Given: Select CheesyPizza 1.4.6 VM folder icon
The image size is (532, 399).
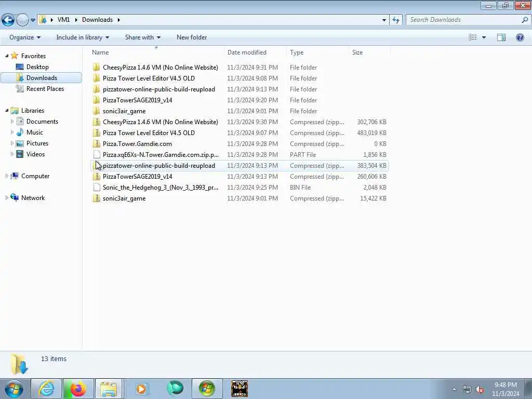Looking at the screenshot, I should coord(96,67).
